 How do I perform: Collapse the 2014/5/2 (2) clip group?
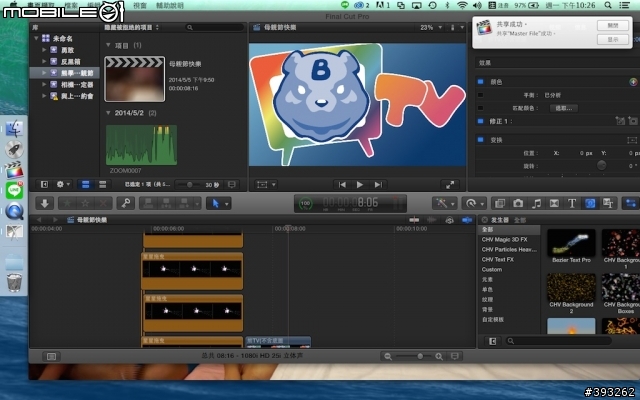108,113
